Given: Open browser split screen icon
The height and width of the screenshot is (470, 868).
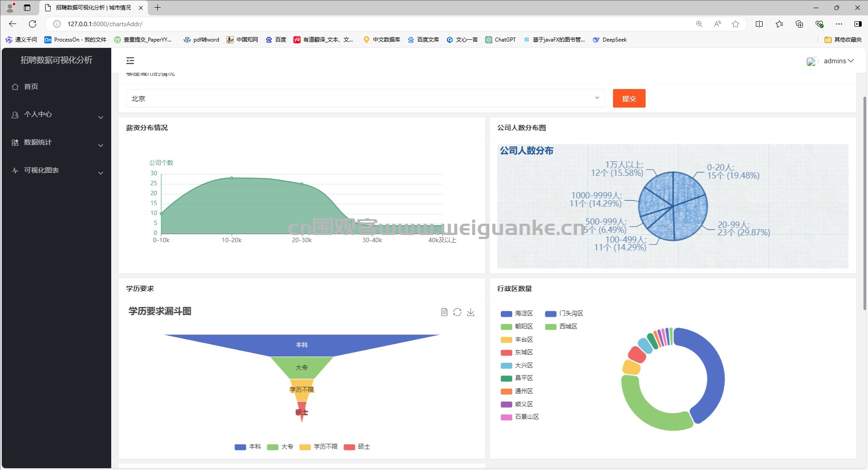Looking at the screenshot, I should click(x=759, y=24).
